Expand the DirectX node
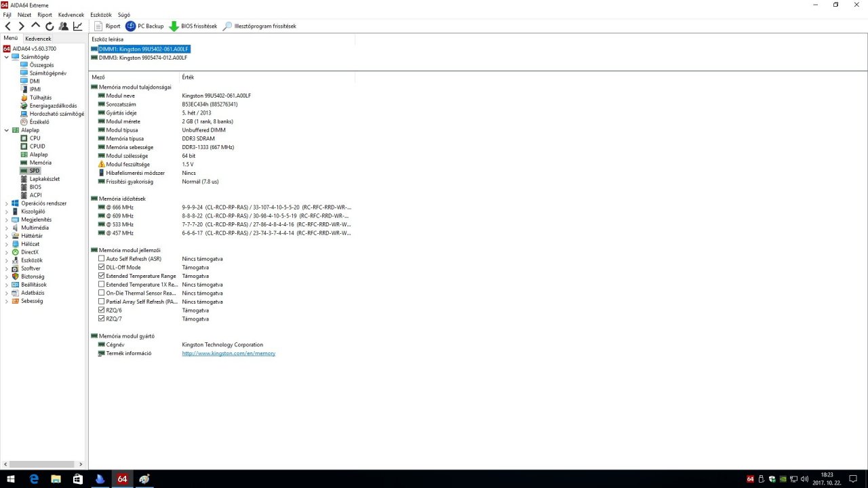Image resolution: width=868 pixels, height=488 pixels. 7,252
